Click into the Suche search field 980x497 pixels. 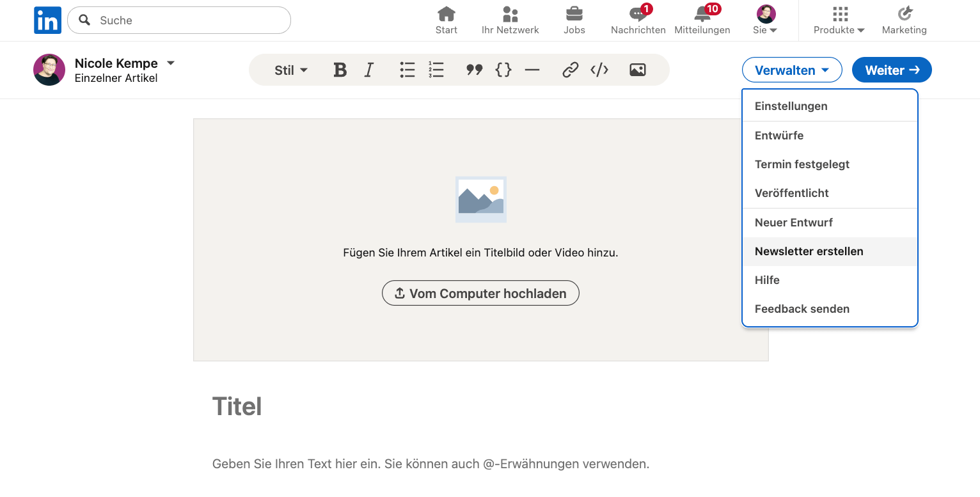coord(179,20)
